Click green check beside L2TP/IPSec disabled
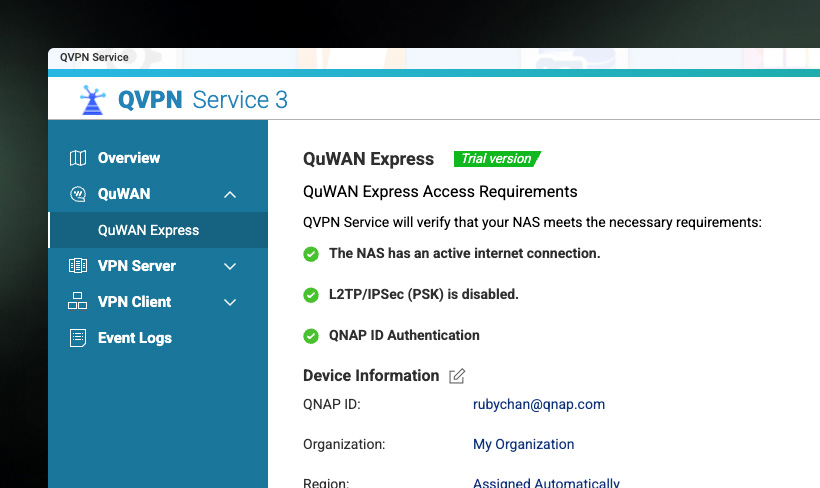The height and width of the screenshot is (488, 820). click(311, 295)
